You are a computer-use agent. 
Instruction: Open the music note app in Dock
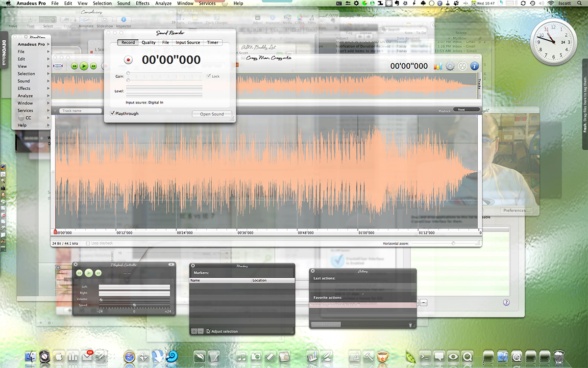[x=241, y=357]
